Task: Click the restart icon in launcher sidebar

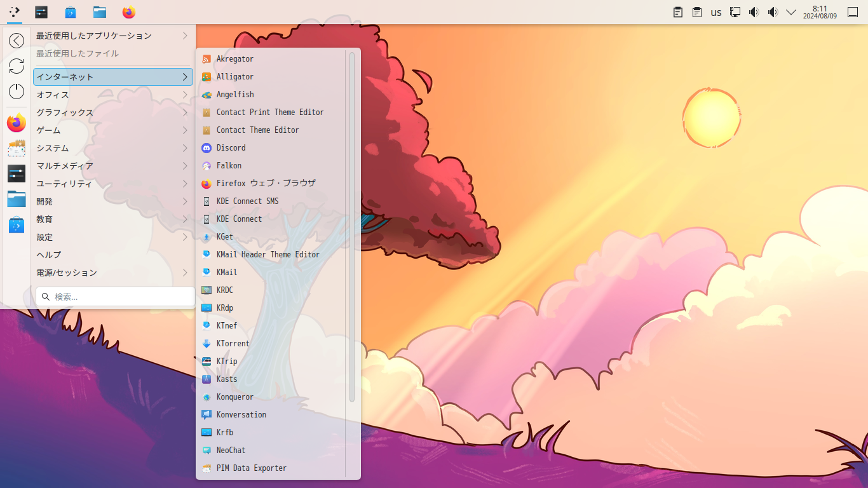Action: [17, 66]
